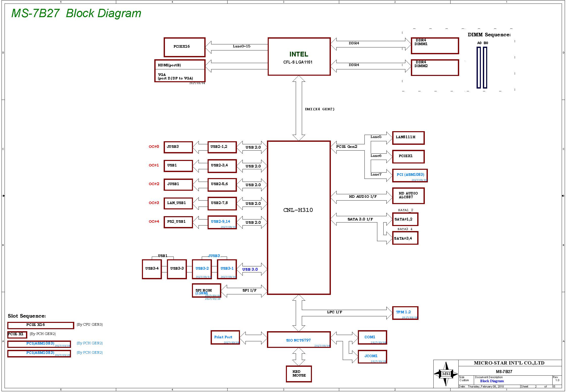Select the blue PCI (ASM1083) block on Lane7
Image resolution: width=568 pixels, height=392 pixels.
tap(410, 176)
